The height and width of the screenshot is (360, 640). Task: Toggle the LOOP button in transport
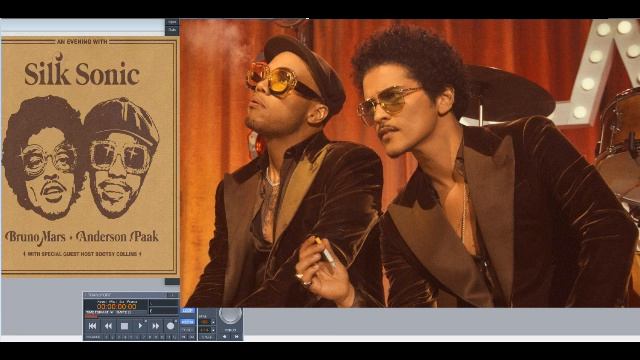(x=187, y=311)
